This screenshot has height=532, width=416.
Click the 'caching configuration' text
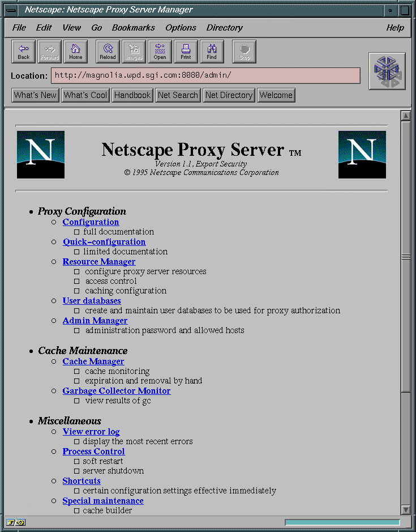[x=126, y=291]
